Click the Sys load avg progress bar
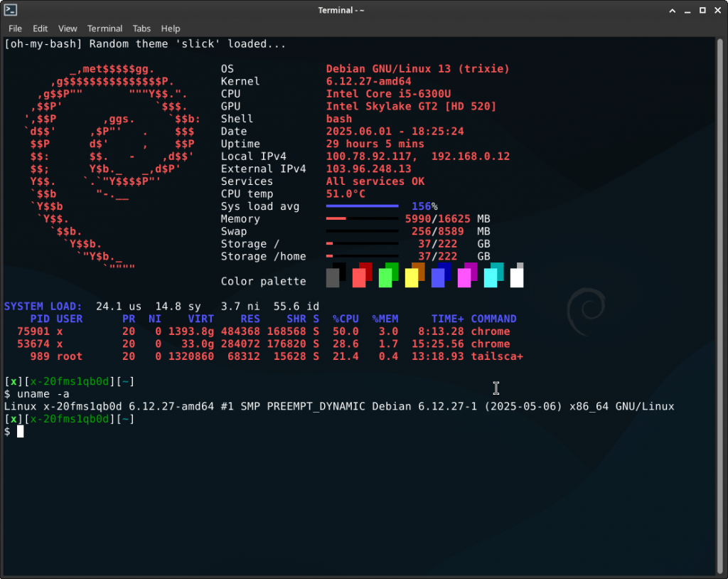Image resolution: width=728 pixels, height=579 pixels. coord(363,206)
